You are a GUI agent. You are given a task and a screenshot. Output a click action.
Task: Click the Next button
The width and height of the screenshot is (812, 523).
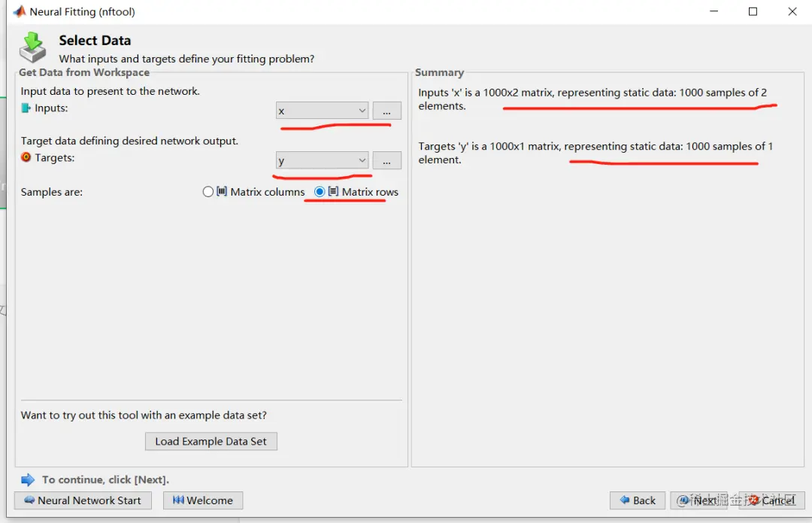click(x=698, y=500)
